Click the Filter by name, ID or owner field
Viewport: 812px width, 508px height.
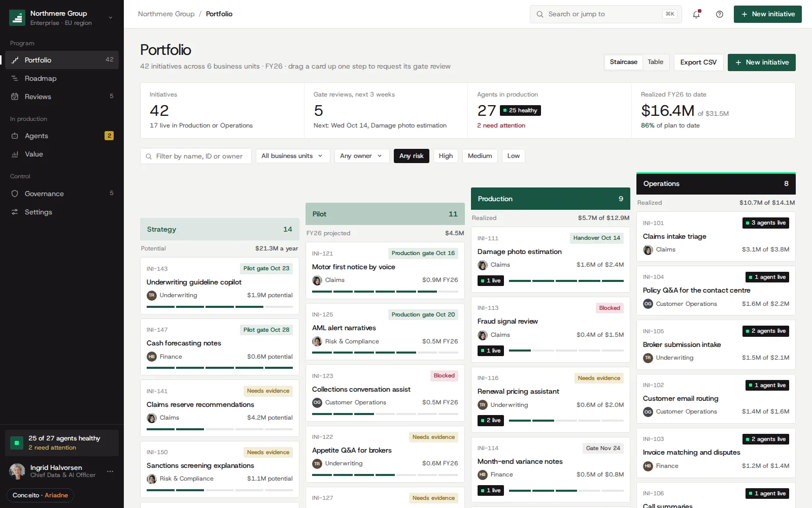[x=196, y=156]
